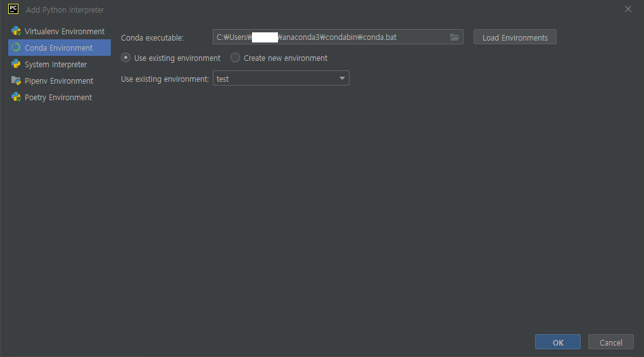Screen dimensions: 644x357
Task: Switch to Poetry Environment
Action: tap(59, 97)
